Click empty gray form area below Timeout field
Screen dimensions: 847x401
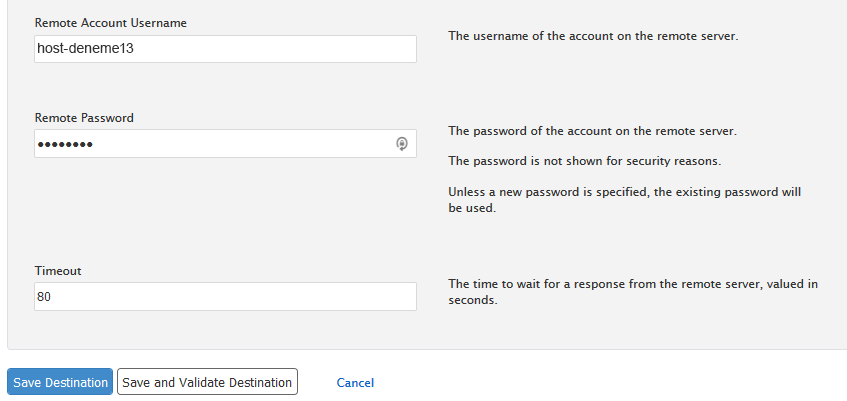click(x=225, y=330)
